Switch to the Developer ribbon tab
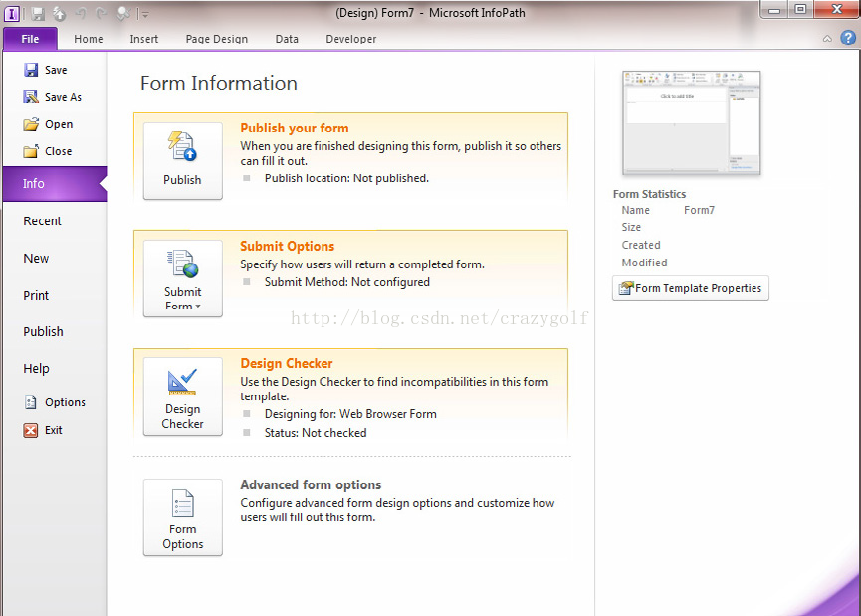The height and width of the screenshot is (616, 861). tap(351, 39)
